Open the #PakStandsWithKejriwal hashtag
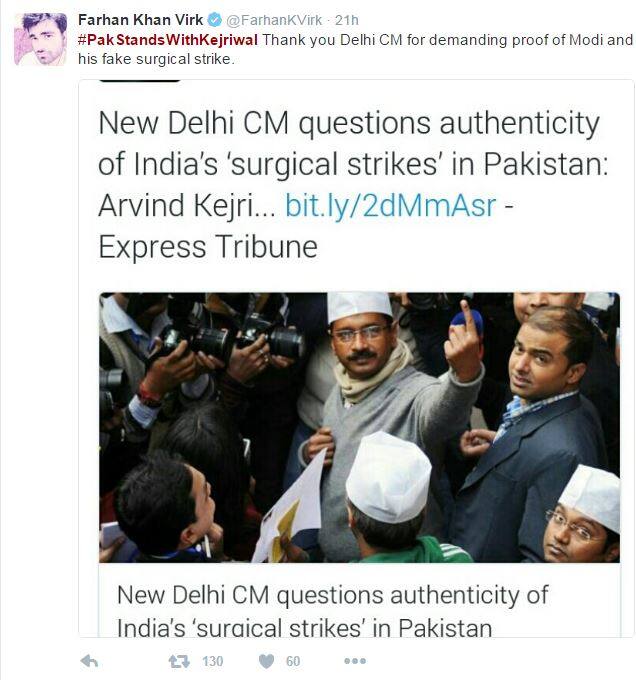This screenshot has height=680, width=636. coord(168,40)
